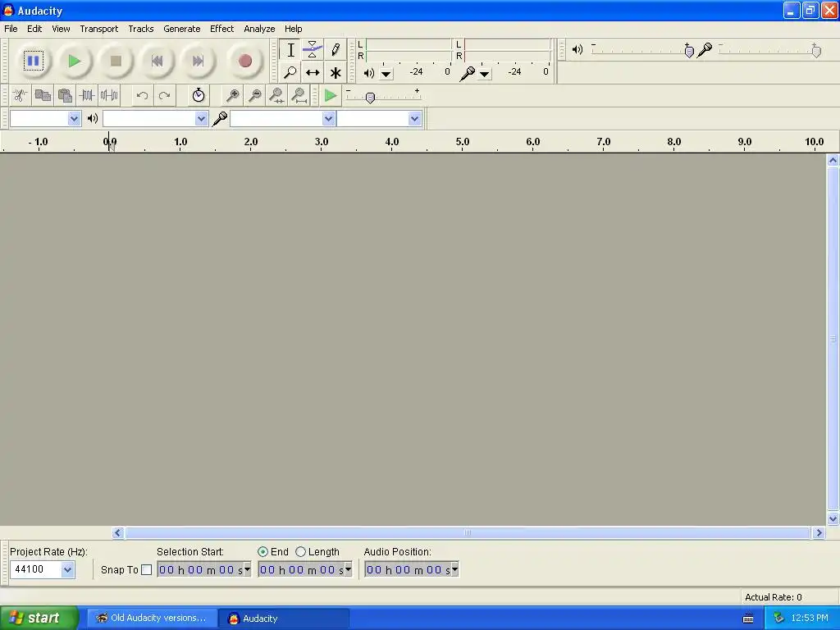
Task: Open the Project Rate 44100 dropdown
Action: tap(67, 569)
